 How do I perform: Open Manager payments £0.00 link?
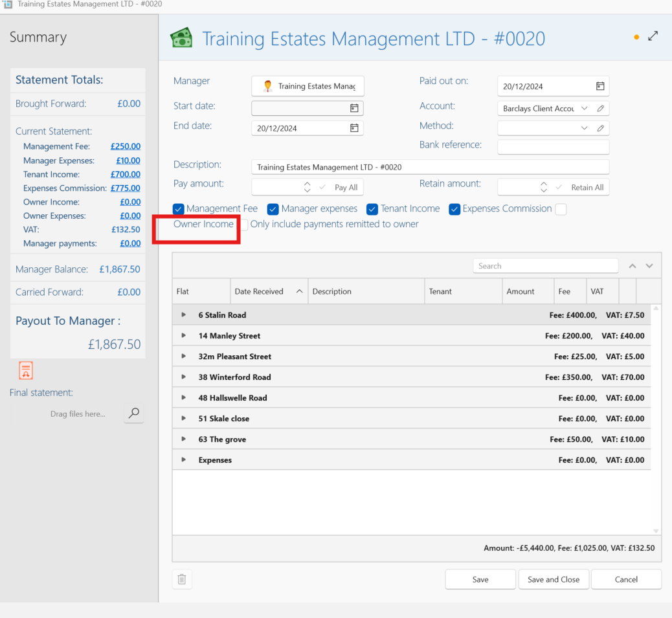tap(130, 243)
